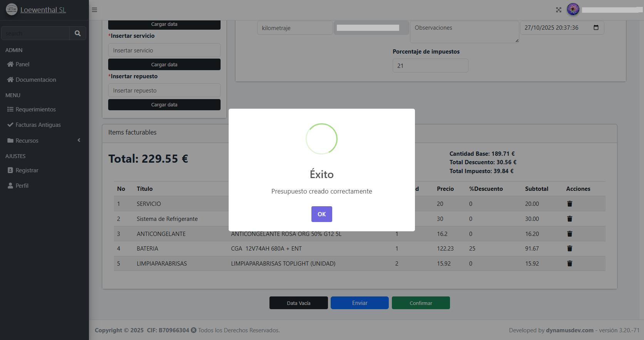Open calendar picker in date field
644x340 pixels.
pyautogui.click(x=596, y=28)
